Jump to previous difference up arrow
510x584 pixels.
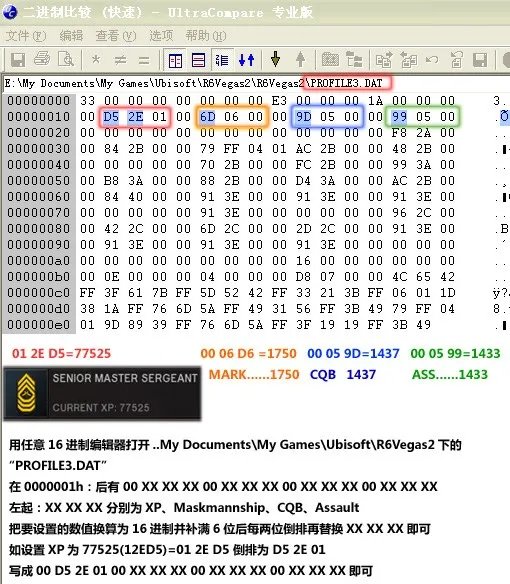301,60
